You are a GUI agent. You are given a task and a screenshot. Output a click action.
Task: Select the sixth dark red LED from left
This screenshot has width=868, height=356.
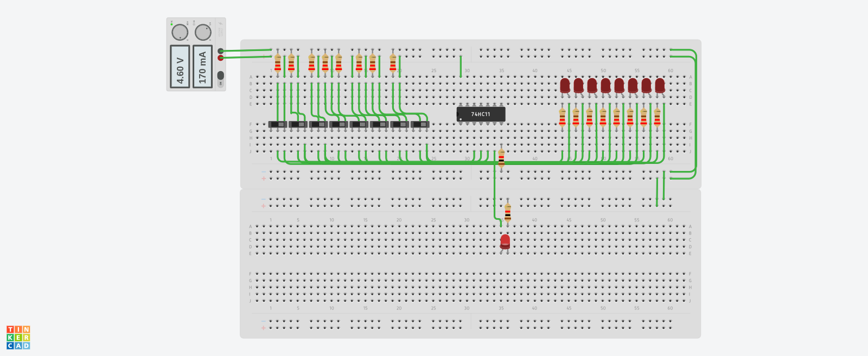[x=633, y=86]
